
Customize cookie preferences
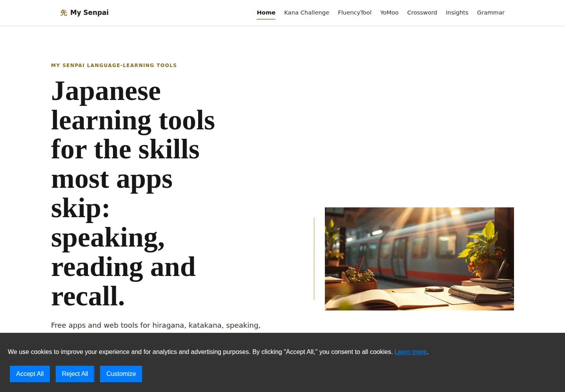pyautogui.click(x=121, y=374)
